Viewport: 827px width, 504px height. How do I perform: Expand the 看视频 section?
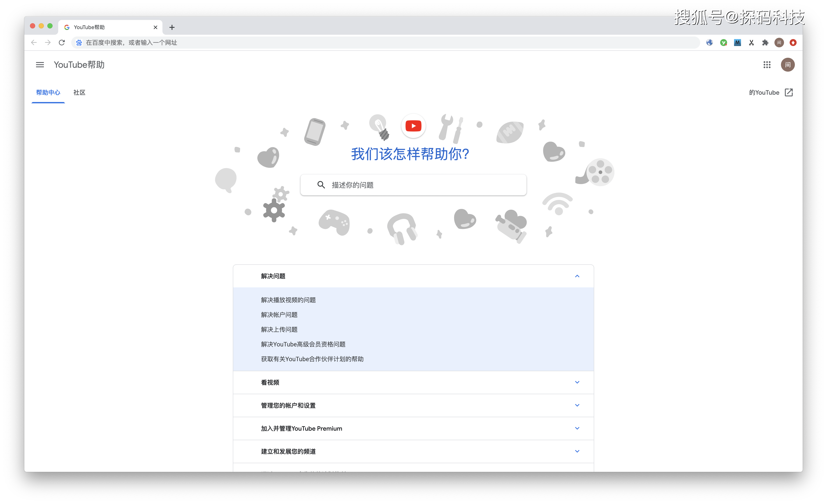(413, 382)
